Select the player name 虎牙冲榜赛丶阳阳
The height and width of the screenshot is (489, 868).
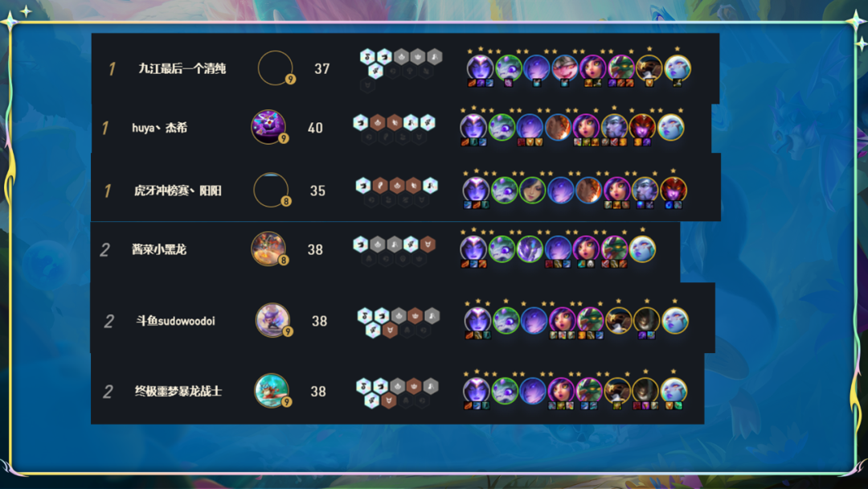(178, 191)
